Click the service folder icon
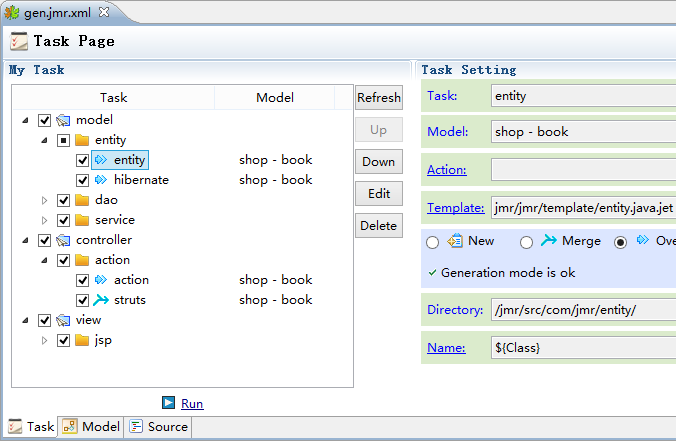The image size is (676, 441). pyautogui.click(x=82, y=220)
